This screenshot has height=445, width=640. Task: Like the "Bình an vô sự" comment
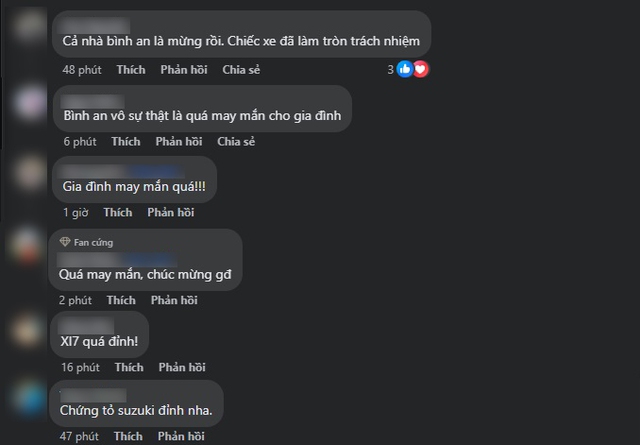125,142
